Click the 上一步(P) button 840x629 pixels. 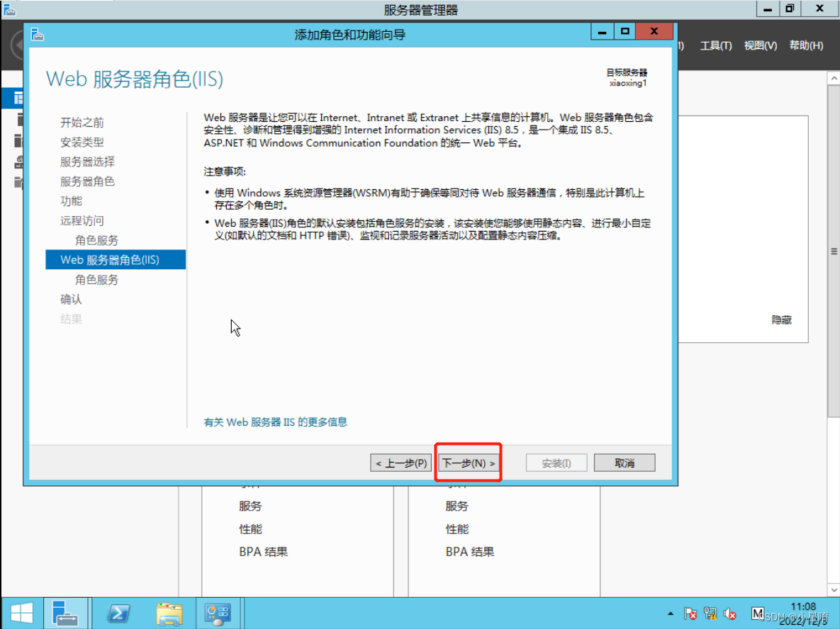tap(401, 463)
